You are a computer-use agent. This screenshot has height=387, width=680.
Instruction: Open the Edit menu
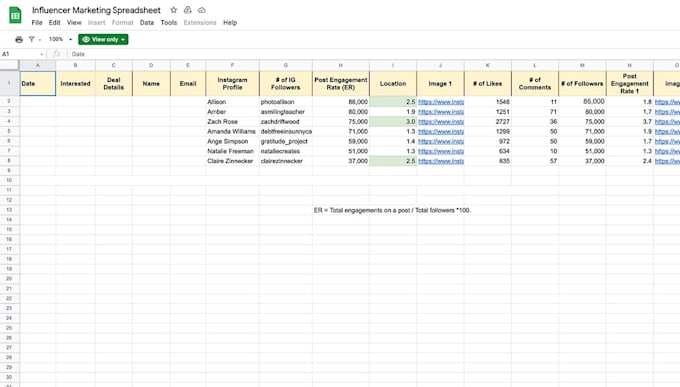click(x=54, y=23)
